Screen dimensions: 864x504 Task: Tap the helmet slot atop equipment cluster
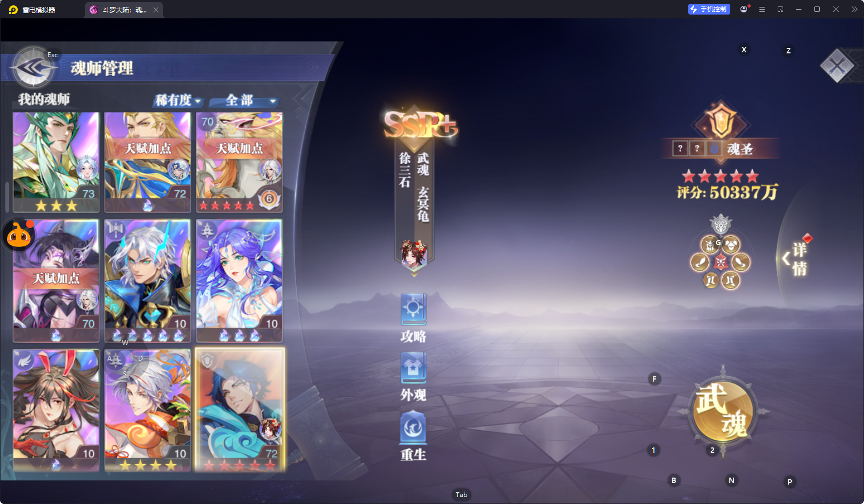721,224
